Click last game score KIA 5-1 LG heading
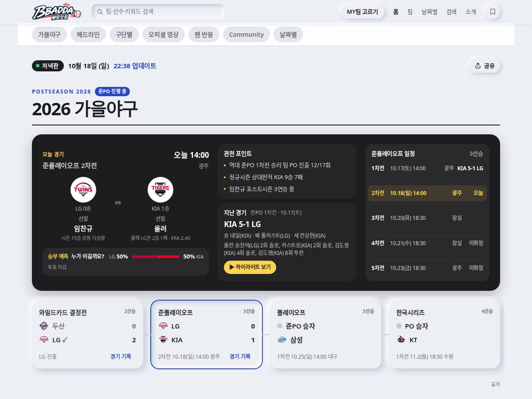 (243, 224)
